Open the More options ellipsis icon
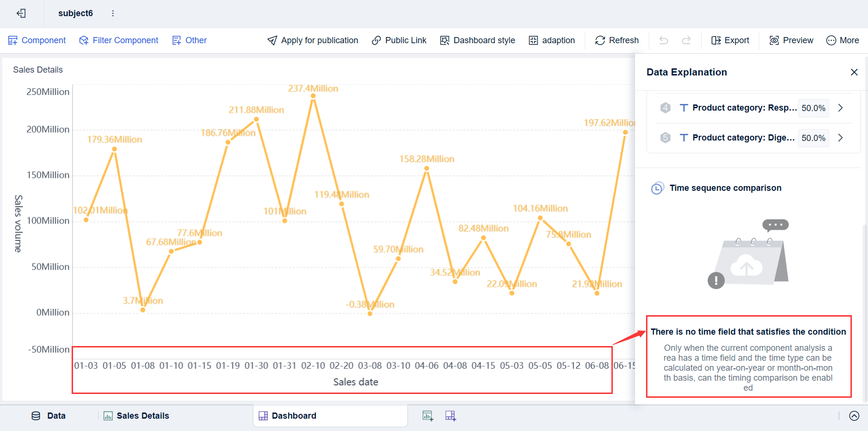 click(x=831, y=40)
